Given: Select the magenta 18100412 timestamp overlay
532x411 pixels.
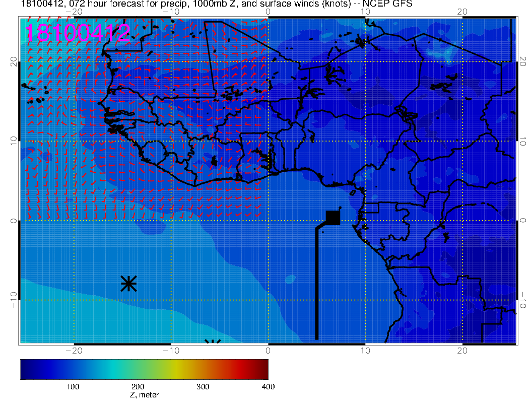Looking at the screenshot, I should pos(77,33).
